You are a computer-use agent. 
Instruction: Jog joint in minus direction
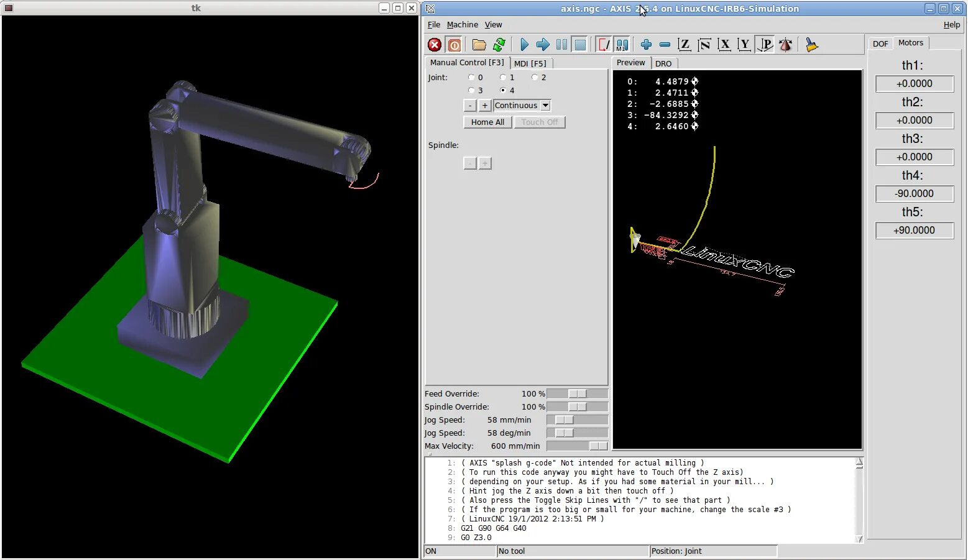point(471,106)
